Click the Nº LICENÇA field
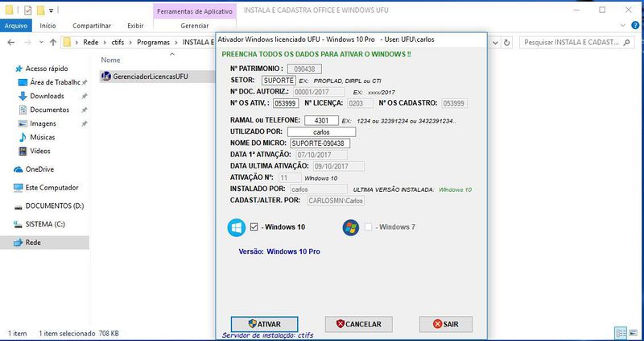 [x=360, y=103]
